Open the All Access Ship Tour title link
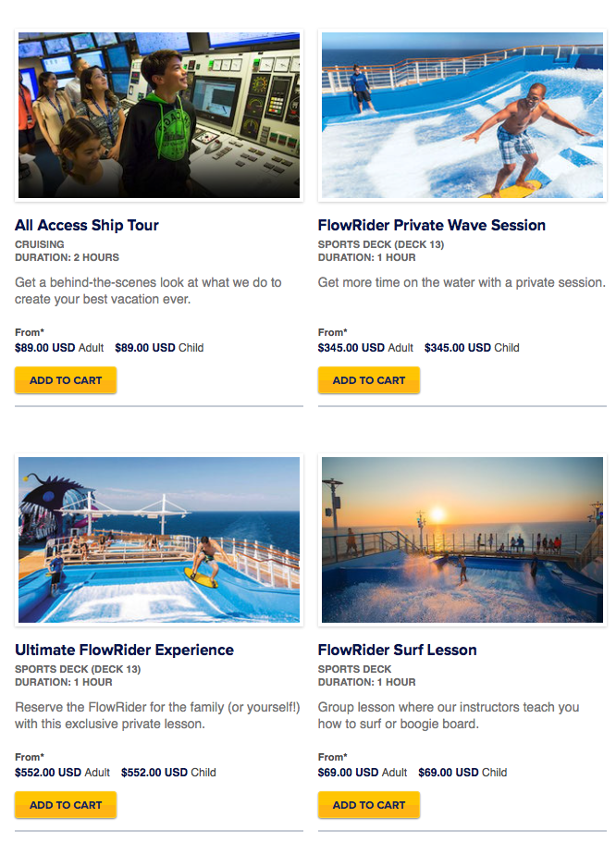This screenshot has height=855, width=616. 87,225
